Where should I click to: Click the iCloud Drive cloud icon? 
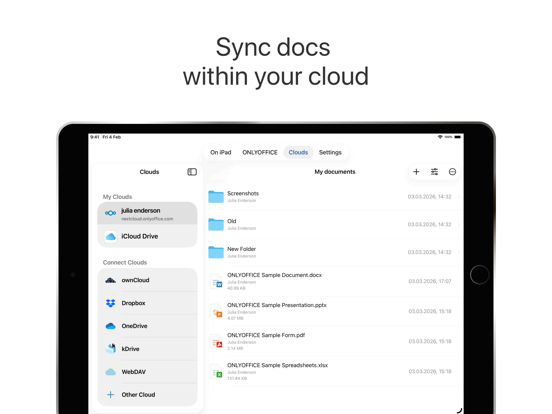[x=111, y=236]
